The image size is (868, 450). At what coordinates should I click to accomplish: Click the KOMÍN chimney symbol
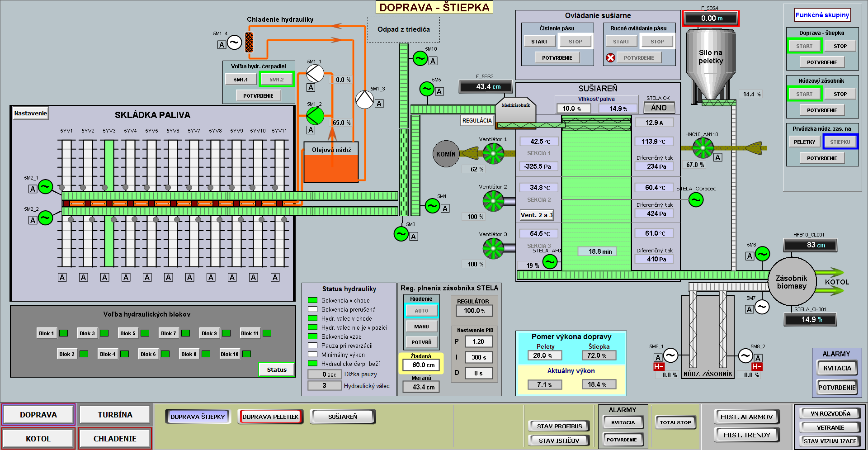(x=446, y=154)
